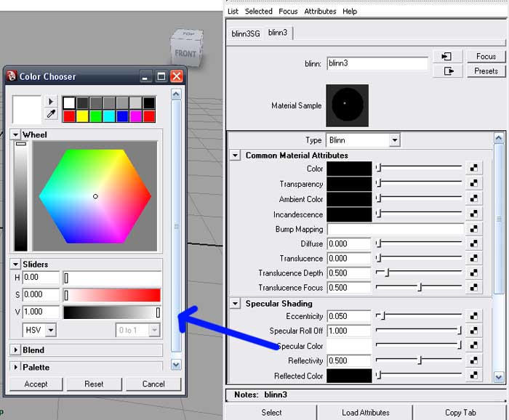The image size is (509, 420).
Task: Collapse the Wheel section
Action: click(x=15, y=134)
